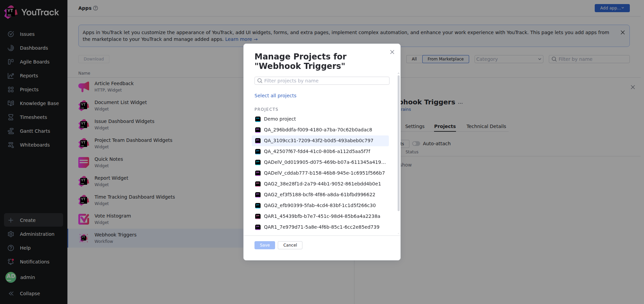This screenshot has height=304, width=644.
Task: Select project QAR1_7e979d71-5a8e-4f6b-85c1-6cc2e85ed739
Action: pos(320,227)
